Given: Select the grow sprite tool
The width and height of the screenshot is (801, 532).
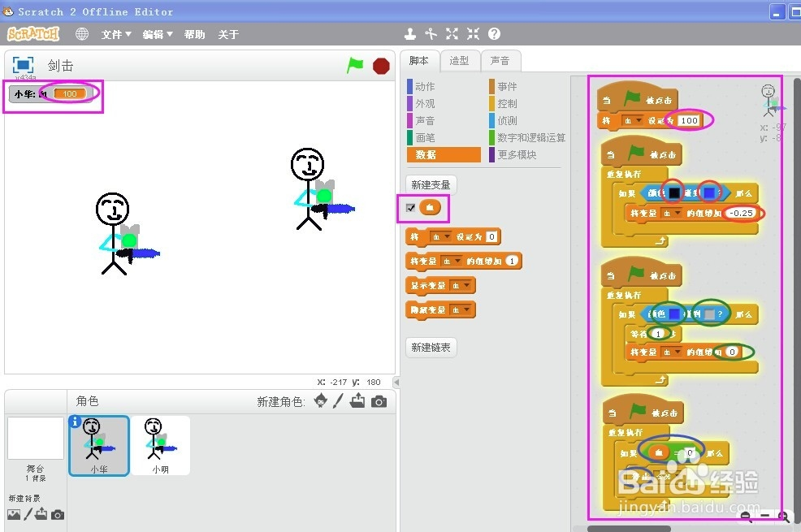Looking at the screenshot, I should pyautogui.click(x=452, y=33).
